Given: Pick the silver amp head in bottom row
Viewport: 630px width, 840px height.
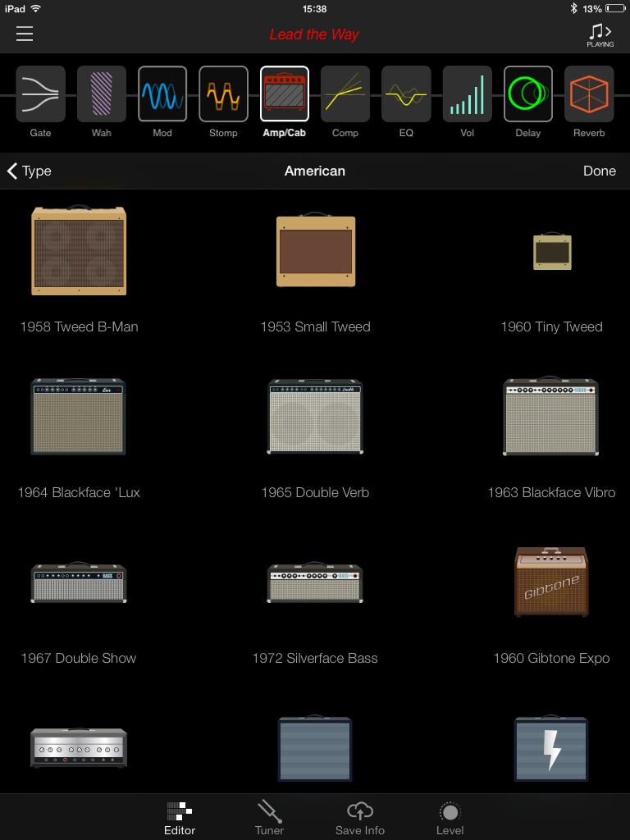Looking at the screenshot, I should [79, 748].
